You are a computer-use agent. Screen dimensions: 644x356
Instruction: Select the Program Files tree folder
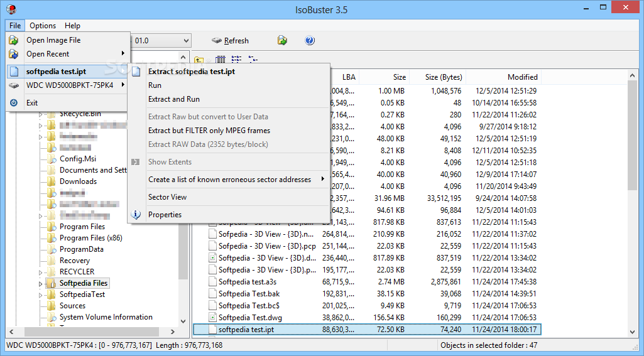coord(82,227)
